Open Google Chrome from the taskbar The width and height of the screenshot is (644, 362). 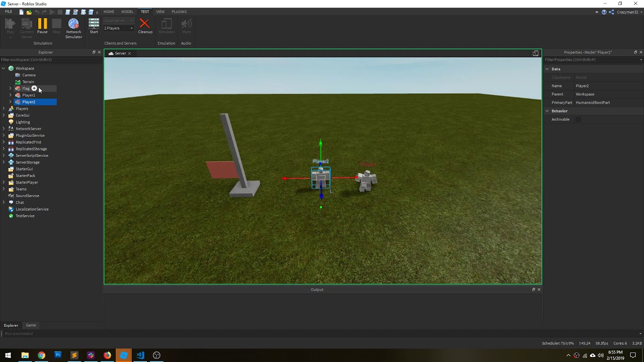click(x=41, y=355)
